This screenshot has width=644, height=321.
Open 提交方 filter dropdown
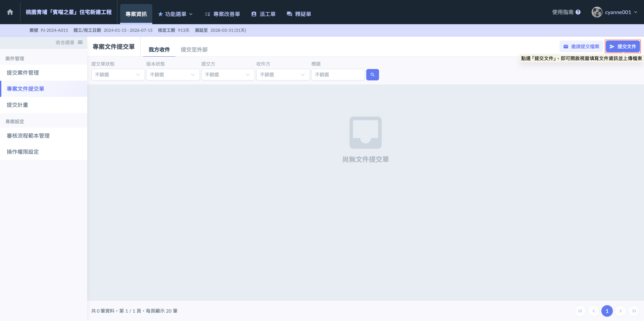click(x=228, y=75)
